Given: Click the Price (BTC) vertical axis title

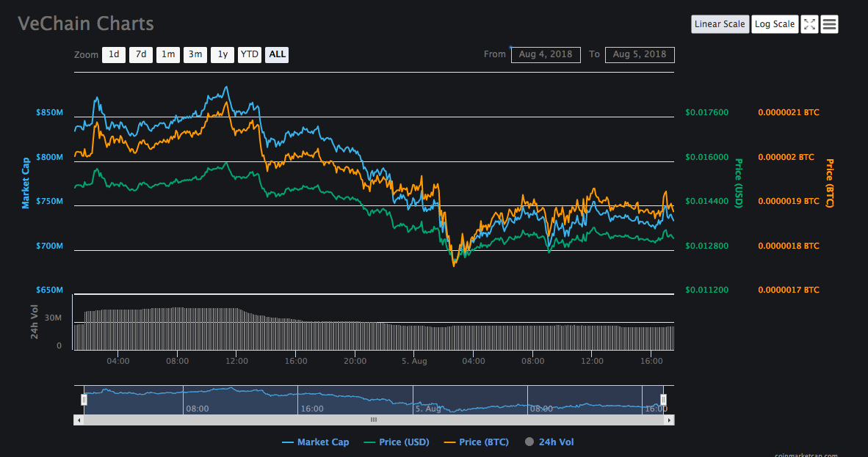Looking at the screenshot, I should pyautogui.click(x=829, y=183).
